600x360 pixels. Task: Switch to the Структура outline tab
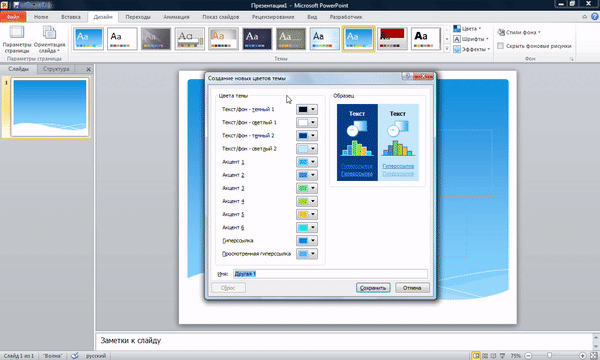(56, 69)
